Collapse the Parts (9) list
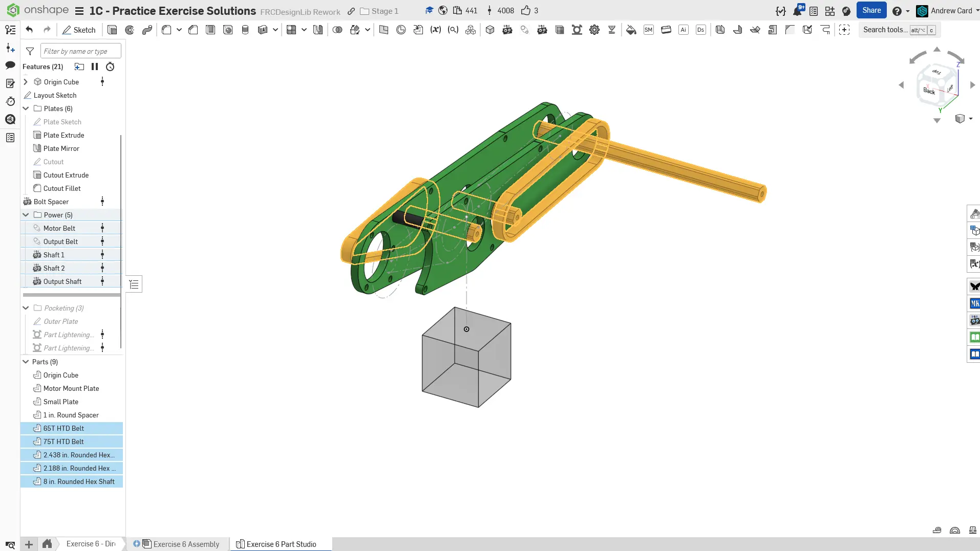Screen dimensions: 980x551 click(x=26, y=362)
